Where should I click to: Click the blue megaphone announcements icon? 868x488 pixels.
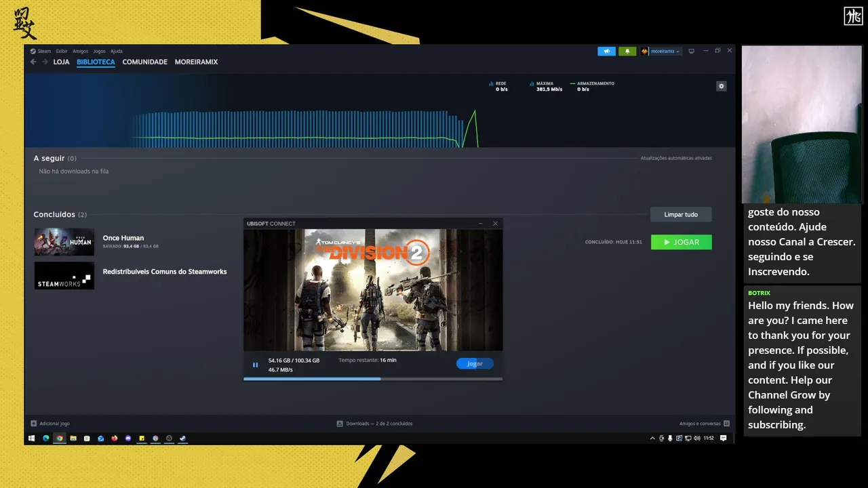point(606,51)
